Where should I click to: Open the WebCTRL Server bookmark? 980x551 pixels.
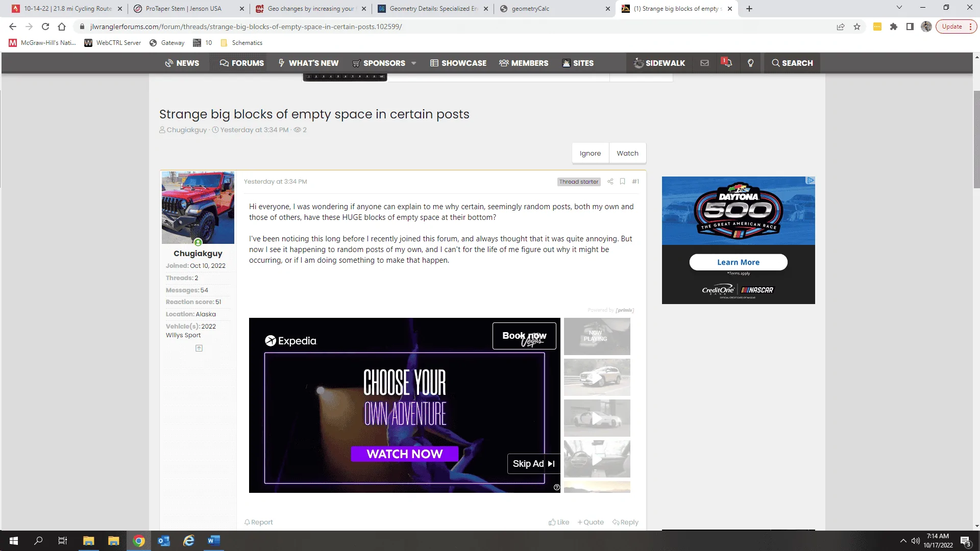pos(112,43)
